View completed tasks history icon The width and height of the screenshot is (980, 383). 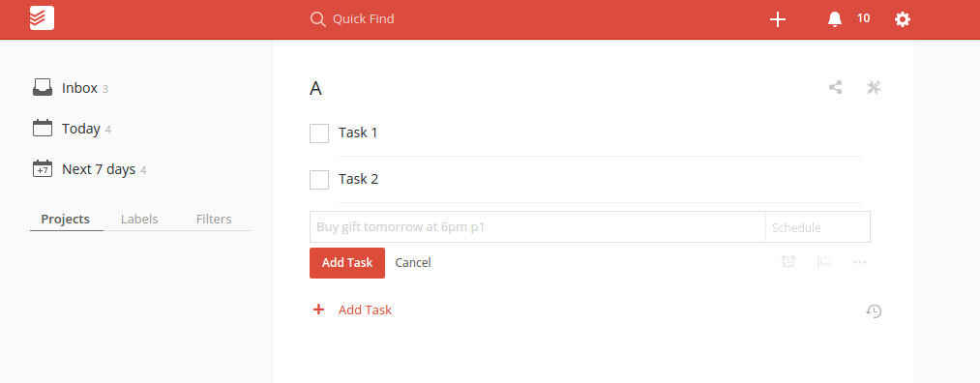[x=874, y=310]
